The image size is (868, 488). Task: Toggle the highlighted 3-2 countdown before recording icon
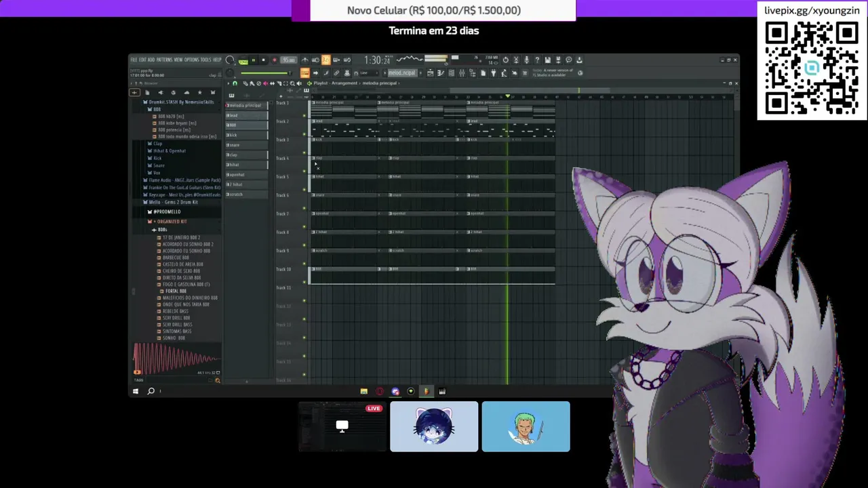(326, 60)
